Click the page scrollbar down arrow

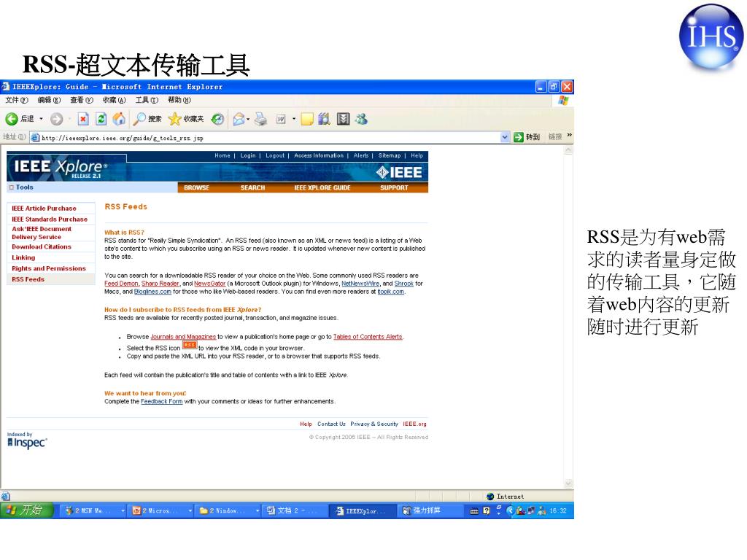pos(568,483)
